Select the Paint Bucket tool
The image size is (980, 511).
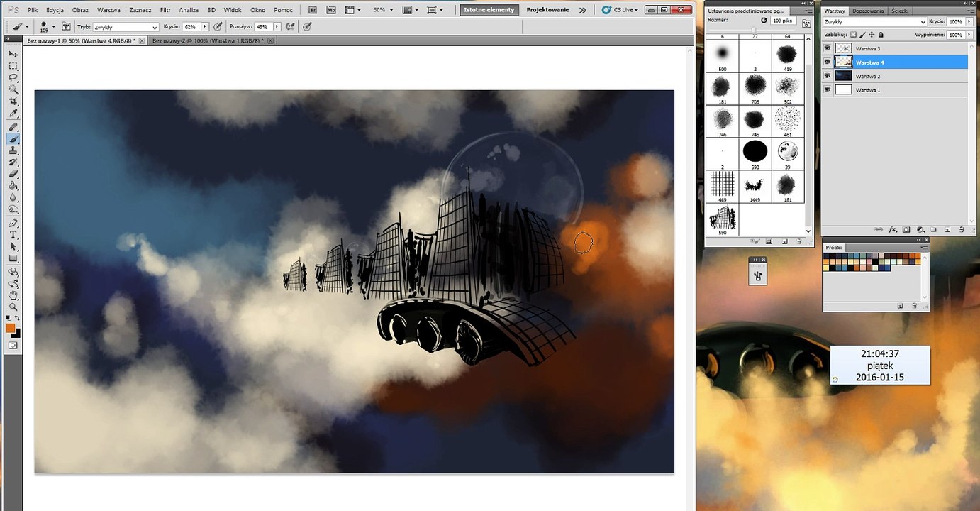coord(13,187)
